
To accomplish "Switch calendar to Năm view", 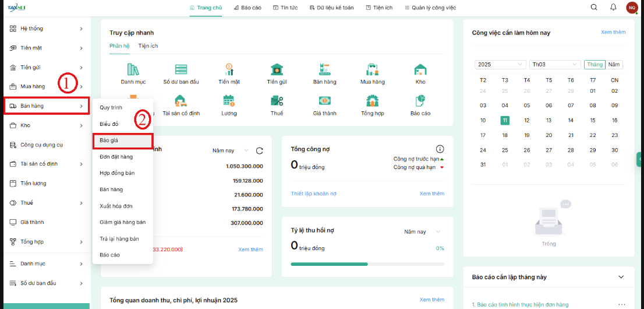I will tap(614, 65).
